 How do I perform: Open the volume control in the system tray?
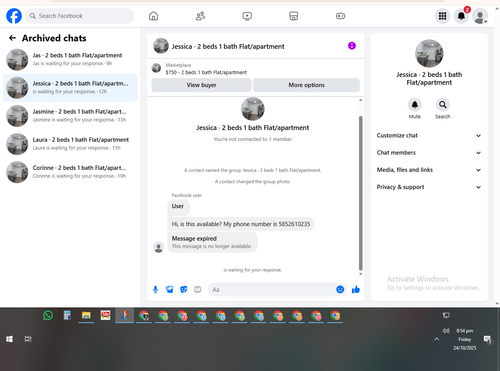tap(446, 331)
